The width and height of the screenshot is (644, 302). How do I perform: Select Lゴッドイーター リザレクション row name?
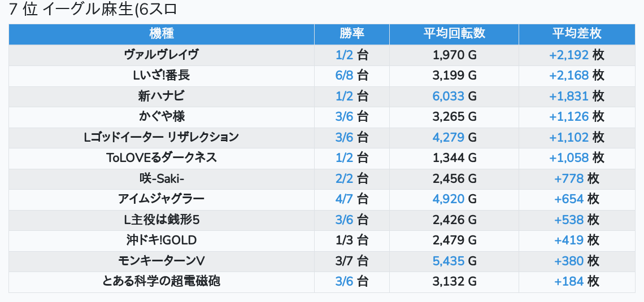click(x=162, y=137)
